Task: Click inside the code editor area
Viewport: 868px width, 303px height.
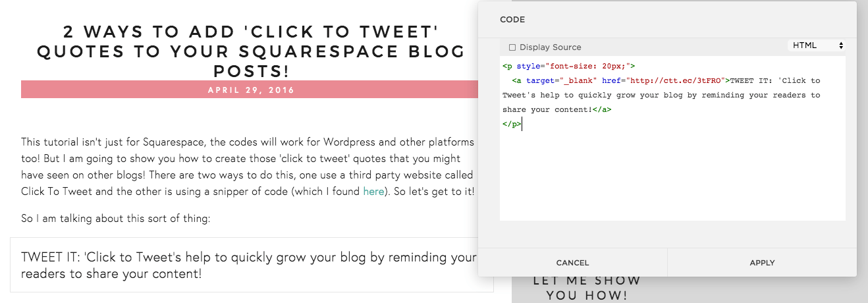Action: [x=672, y=138]
